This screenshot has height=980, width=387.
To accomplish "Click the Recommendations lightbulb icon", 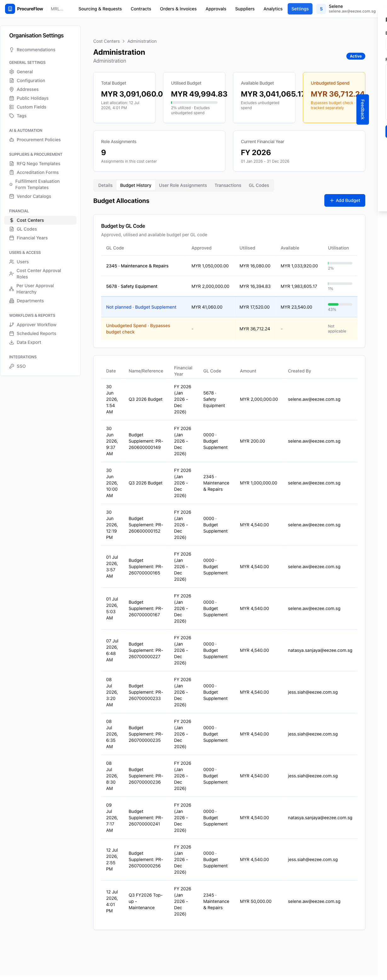I will (12, 50).
